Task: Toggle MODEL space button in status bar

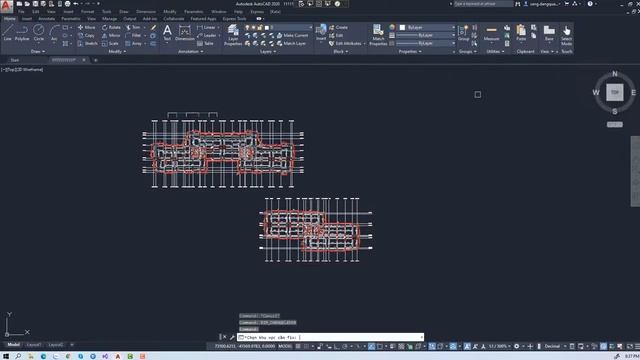Action: click(x=285, y=346)
